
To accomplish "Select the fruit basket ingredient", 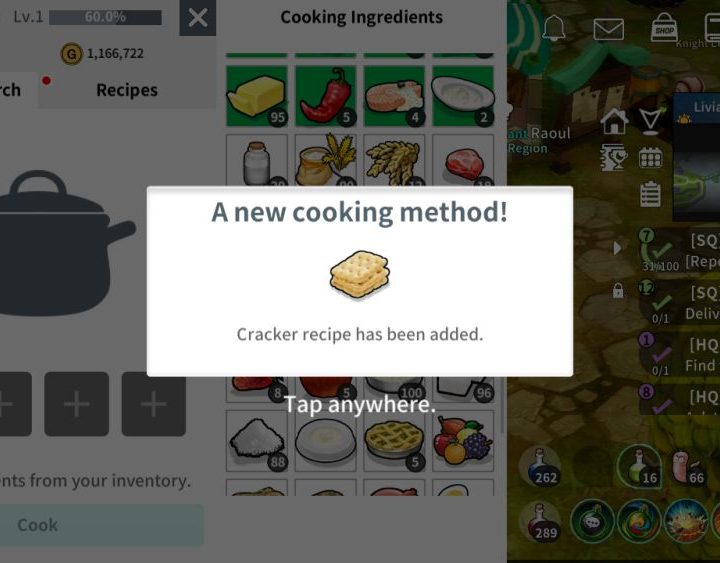I will point(463,441).
